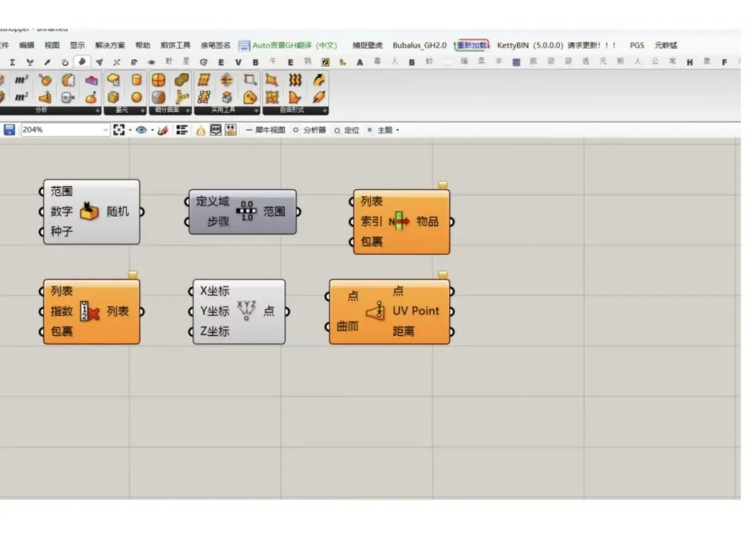The image size is (756, 534).
Task: Pick the cylinder primitive icon
Action: pyautogui.click(x=137, y=80)
